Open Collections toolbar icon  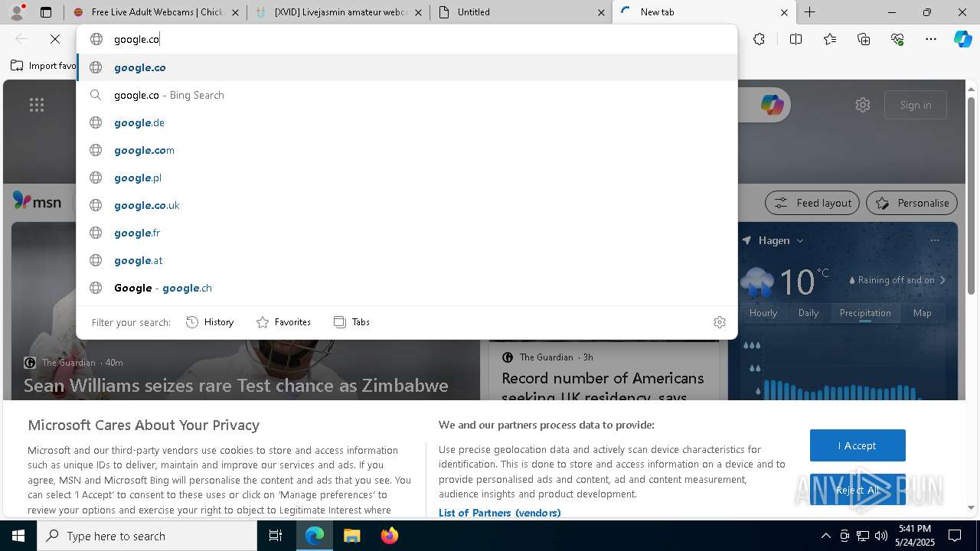point(864,39)
